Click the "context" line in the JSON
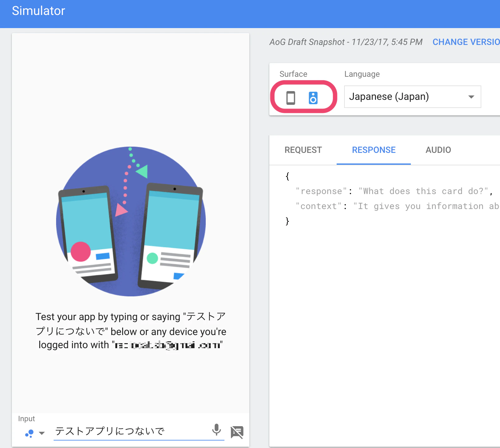 point(397,206)
